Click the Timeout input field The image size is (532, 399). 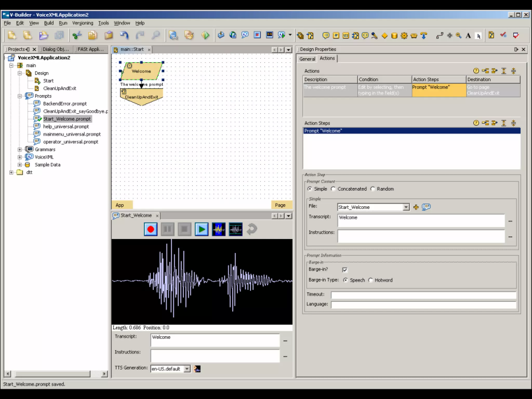[423, 295]
